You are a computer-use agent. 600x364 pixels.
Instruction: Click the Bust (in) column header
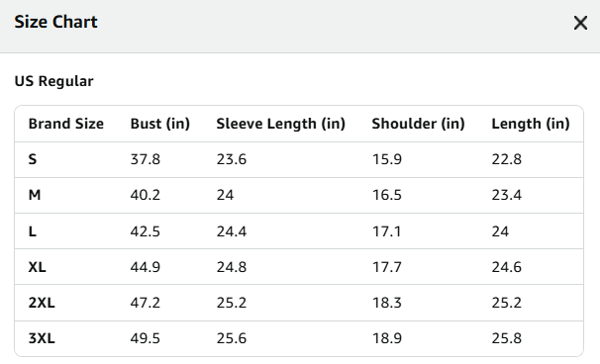[160, 124]
